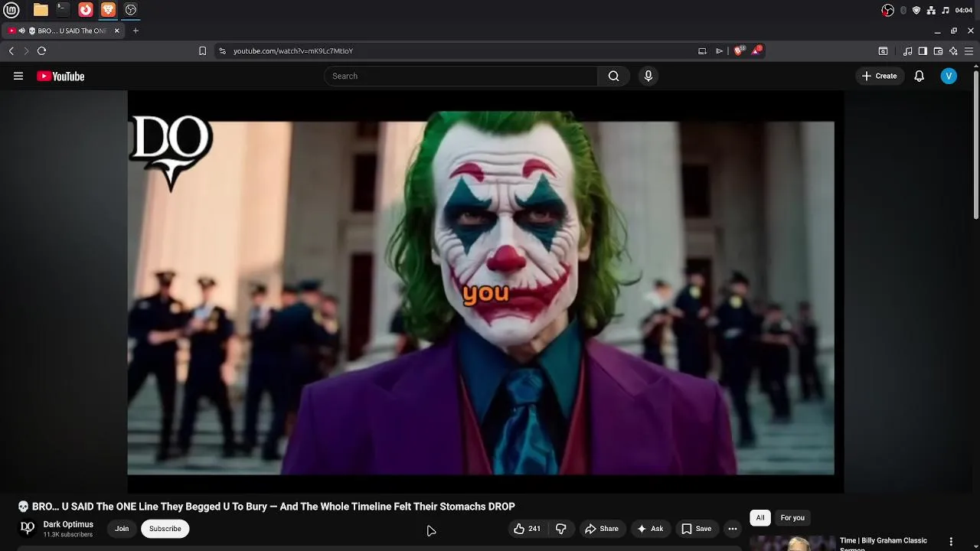Go to YouTube home via logo
This screenshot has width=980, height=551.
[x=60, y=76]
